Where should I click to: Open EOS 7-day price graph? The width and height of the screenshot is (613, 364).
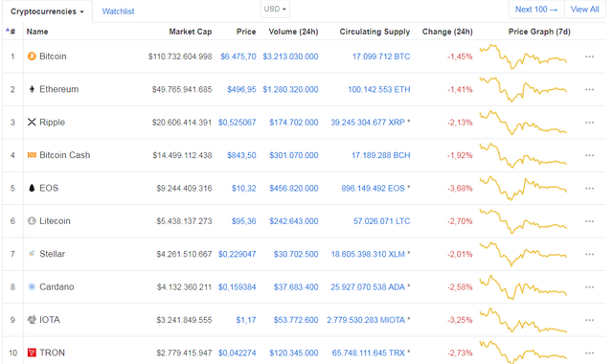(523, 188)
